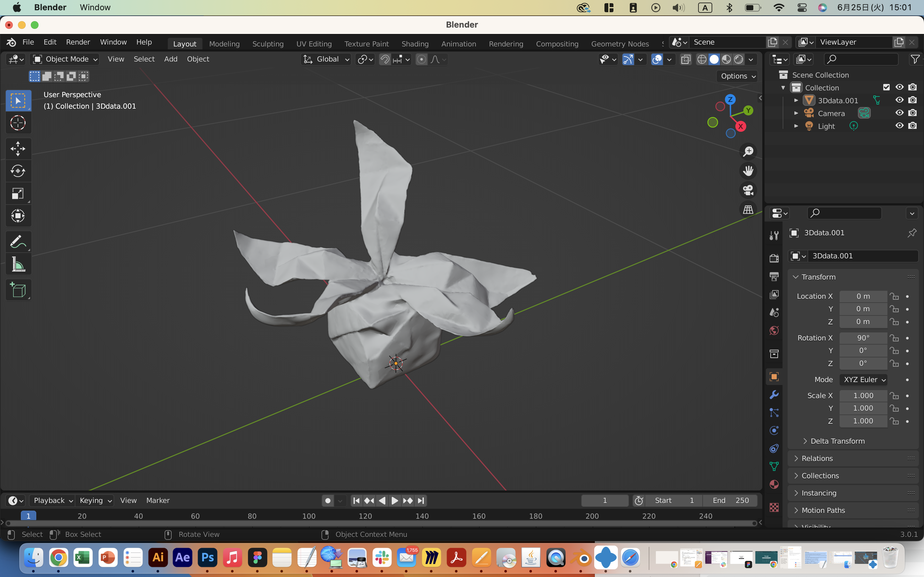Activate the Annotate pencil tool
The height and width of the screenshot is (577, 924).
[18, 242]
